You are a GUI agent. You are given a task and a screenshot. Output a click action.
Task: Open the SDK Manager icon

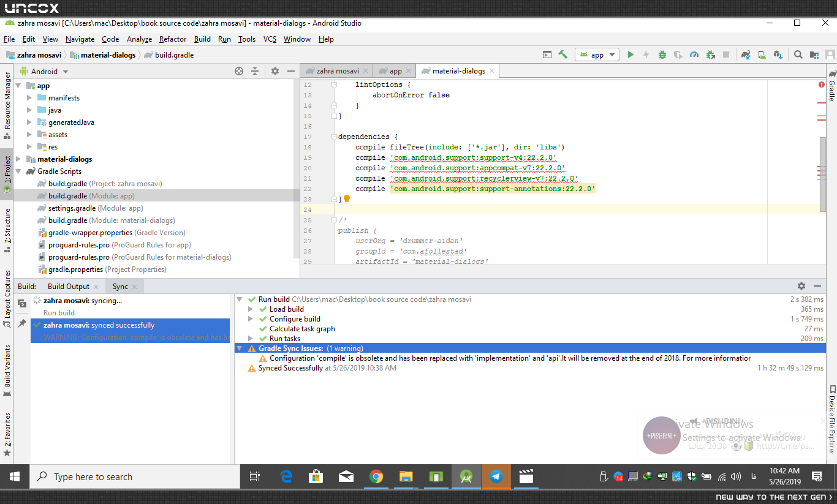pos(778,55)
